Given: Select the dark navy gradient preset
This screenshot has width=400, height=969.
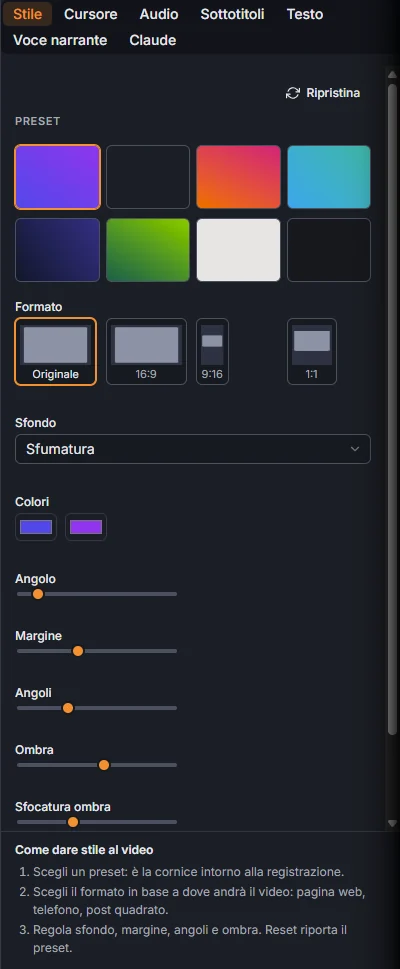Looking at the screenshot, I should tap(57, 250).
